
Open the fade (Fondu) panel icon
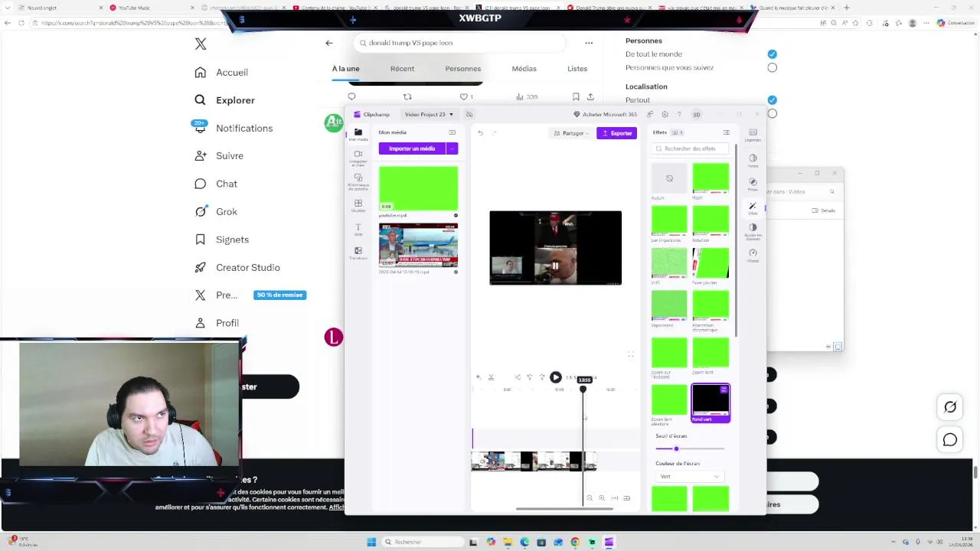point(753,158)
